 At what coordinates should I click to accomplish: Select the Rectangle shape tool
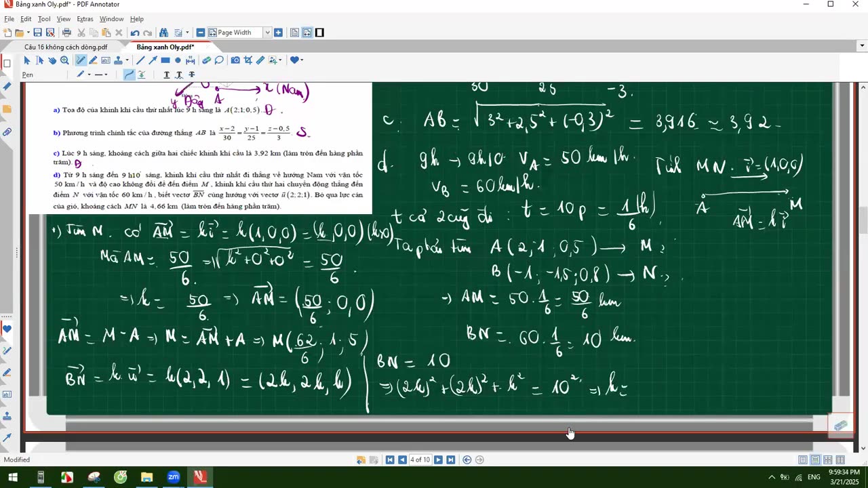click(165, 60)
